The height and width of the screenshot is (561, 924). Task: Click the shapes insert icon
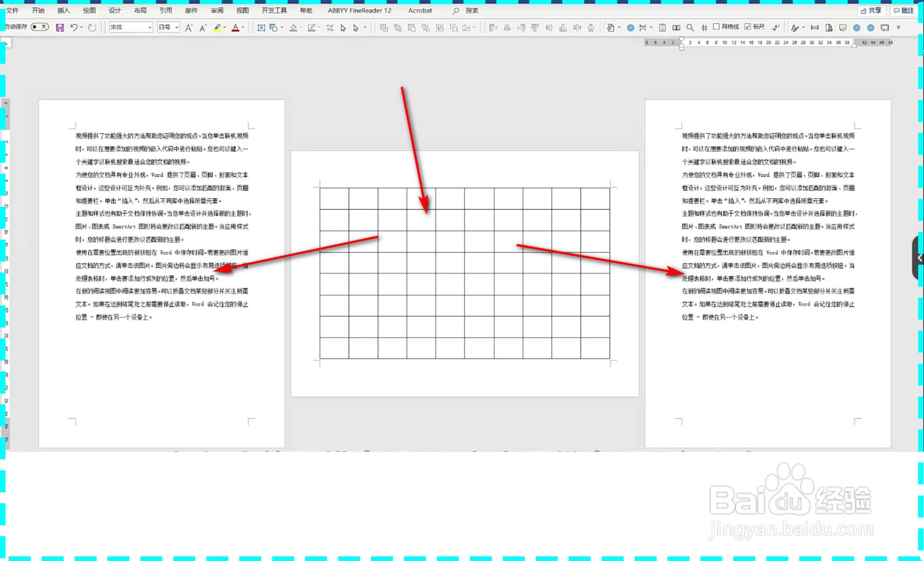[274, 27]
